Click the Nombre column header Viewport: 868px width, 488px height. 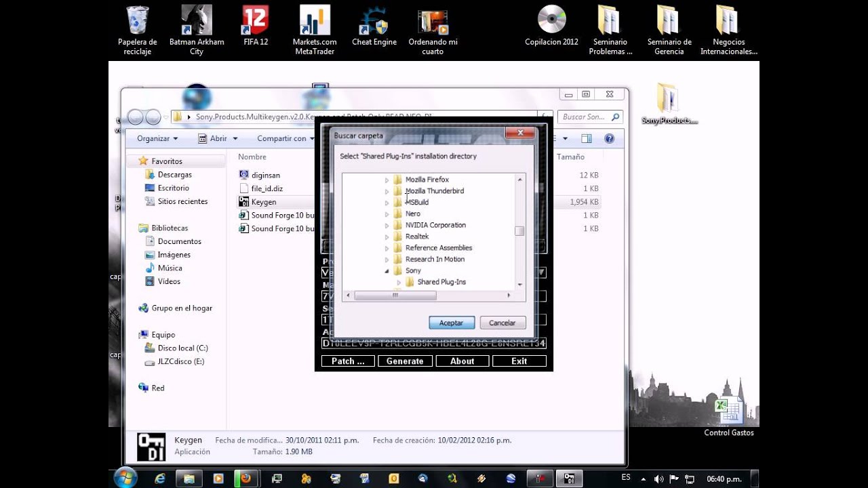pos(252,157)
